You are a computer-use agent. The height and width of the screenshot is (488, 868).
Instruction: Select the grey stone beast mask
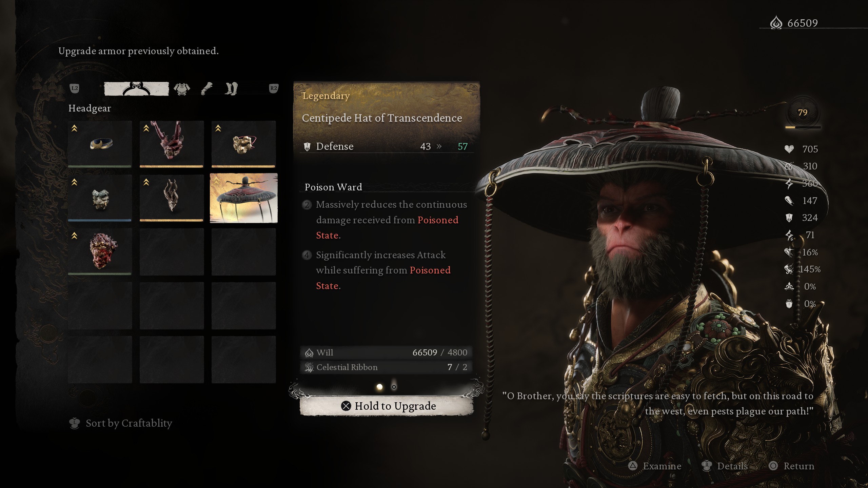coord(100,198)
